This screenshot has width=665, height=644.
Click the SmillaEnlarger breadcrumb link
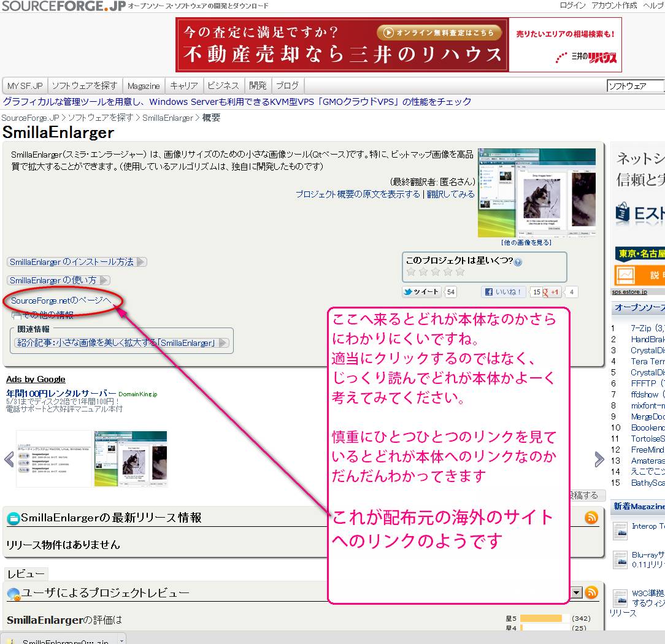(x=167, y=118)
